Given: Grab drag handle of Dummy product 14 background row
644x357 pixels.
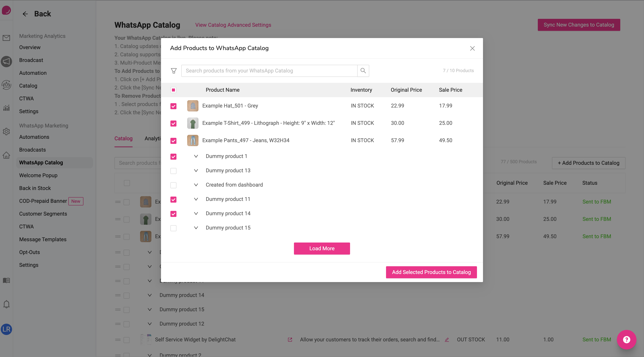Looking at the screenshot, I should point(118,295).
